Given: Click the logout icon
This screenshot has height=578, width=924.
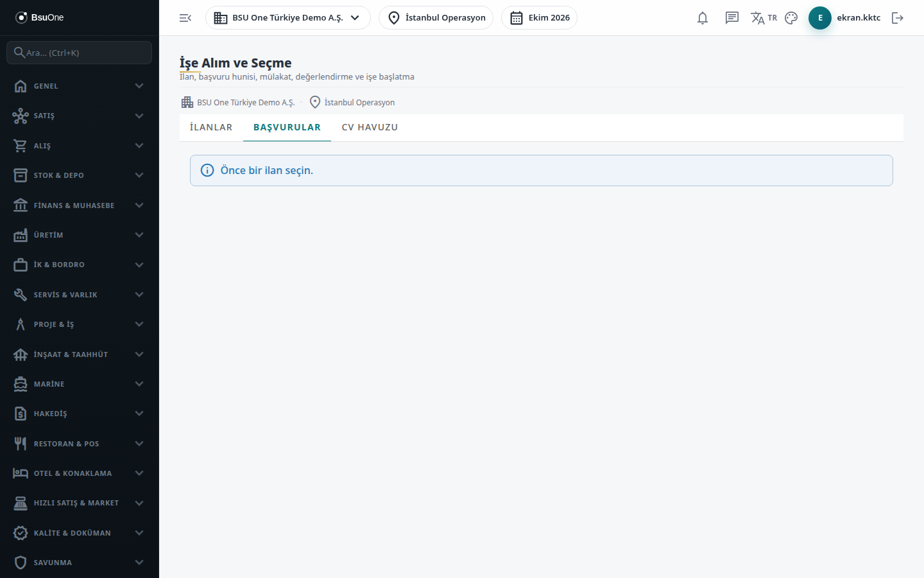Looking at the screenshot, I should tap(898, 18).
